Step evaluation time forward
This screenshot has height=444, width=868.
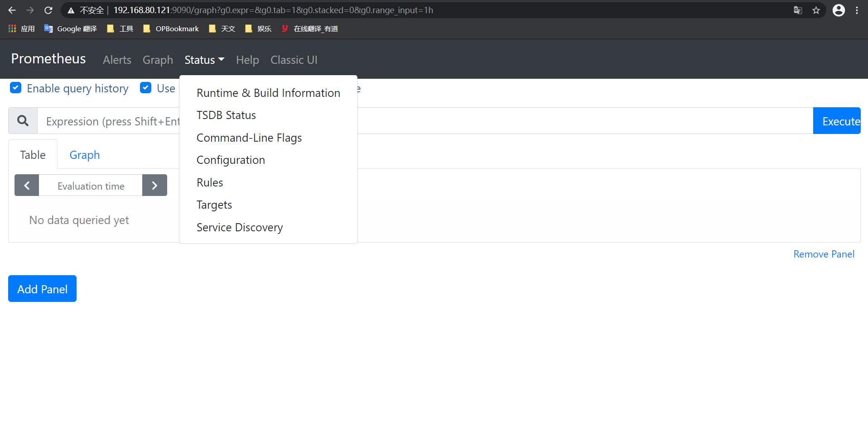(x=154, y=185)
